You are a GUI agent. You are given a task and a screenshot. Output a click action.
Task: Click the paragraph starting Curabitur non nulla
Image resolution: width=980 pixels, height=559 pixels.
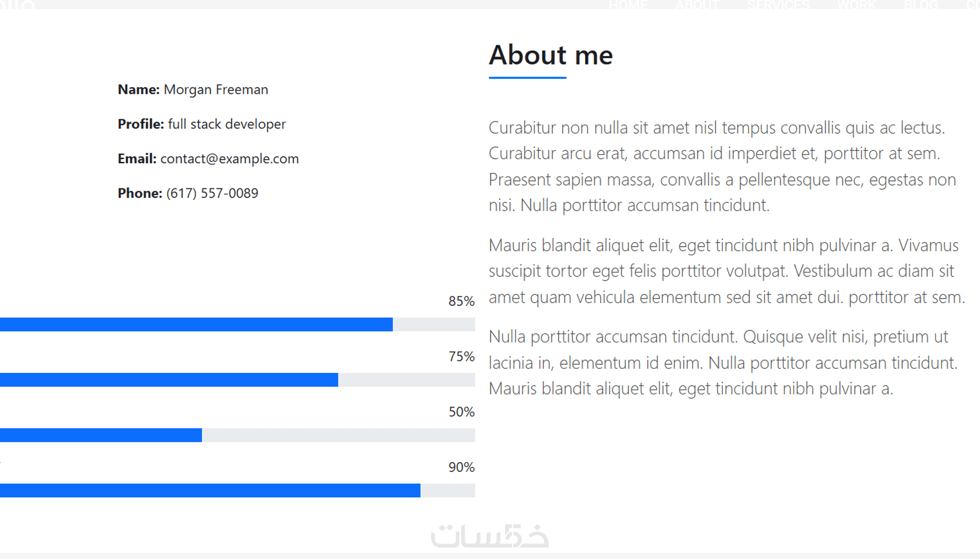pos(721,166)
